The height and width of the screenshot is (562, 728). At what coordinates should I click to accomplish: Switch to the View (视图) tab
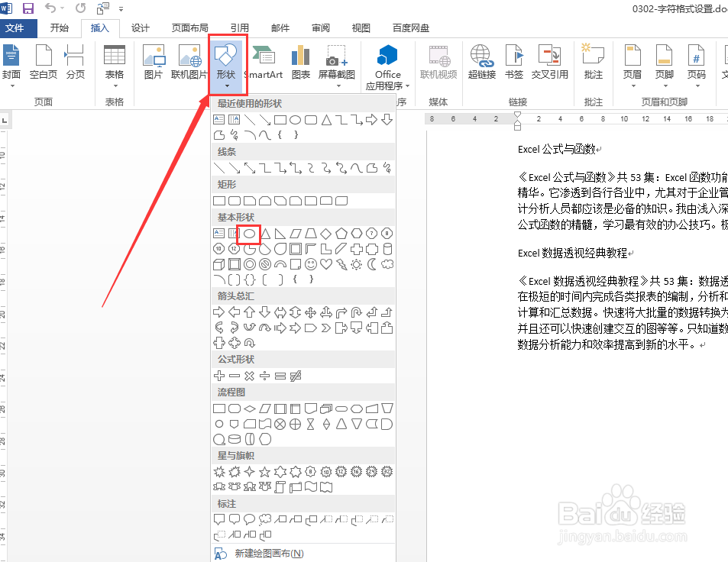coord(361,27)
